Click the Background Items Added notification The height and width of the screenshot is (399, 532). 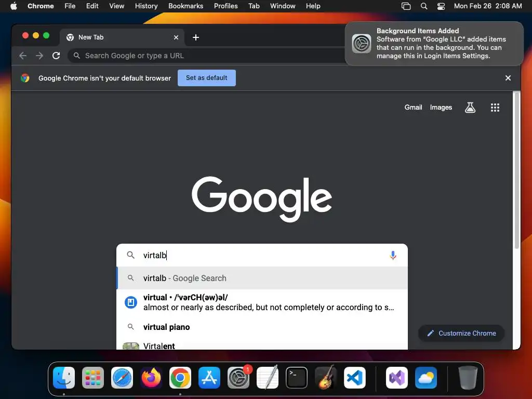pyautogui.click(x=434, y=44)
